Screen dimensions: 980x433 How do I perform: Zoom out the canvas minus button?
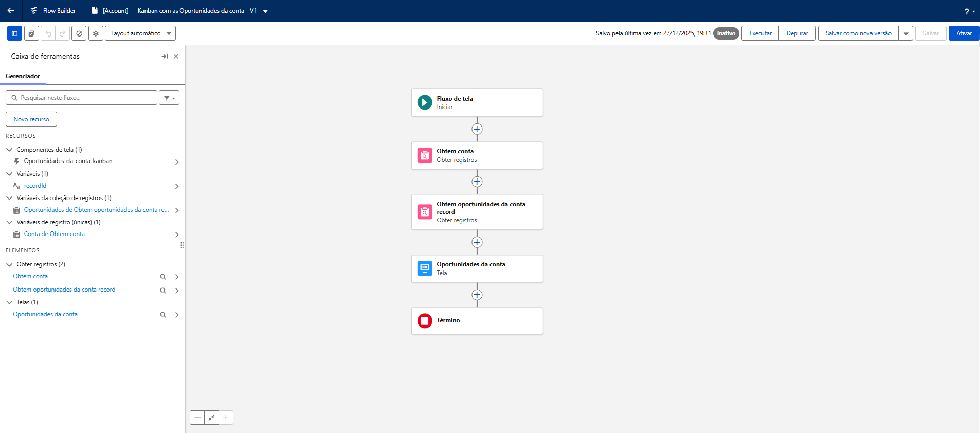click(197, 418)
